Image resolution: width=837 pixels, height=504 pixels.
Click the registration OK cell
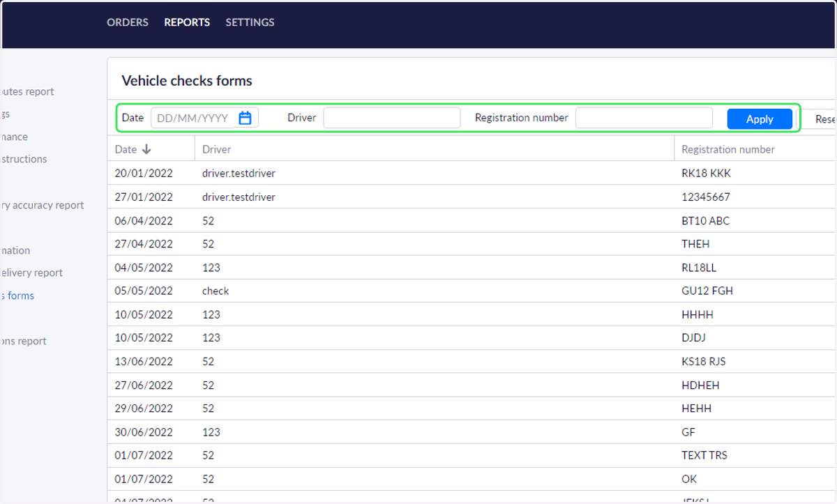pyautogui.click(x=689, y=479)
